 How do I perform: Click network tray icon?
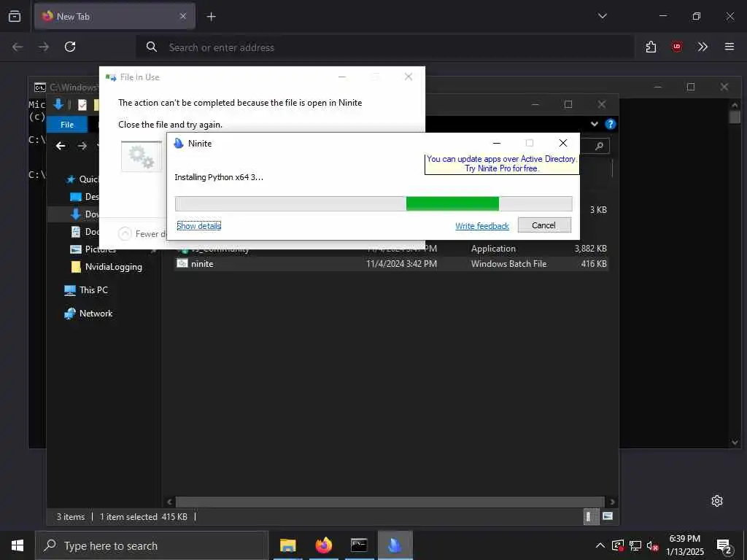coord(635,545)
